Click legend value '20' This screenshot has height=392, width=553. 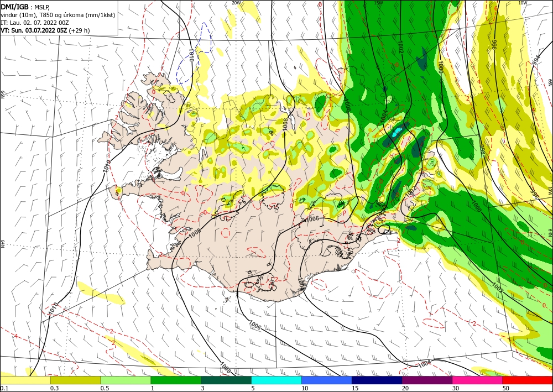[x=405, y=388]
